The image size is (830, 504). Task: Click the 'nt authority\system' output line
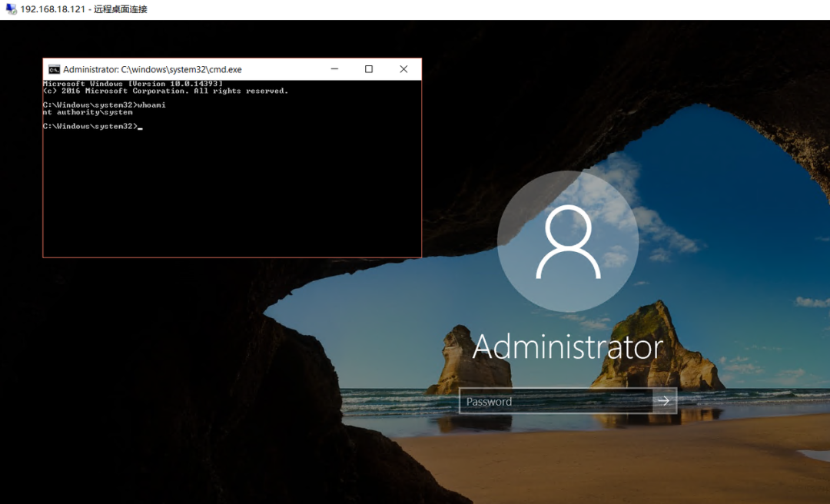(88, 112)
